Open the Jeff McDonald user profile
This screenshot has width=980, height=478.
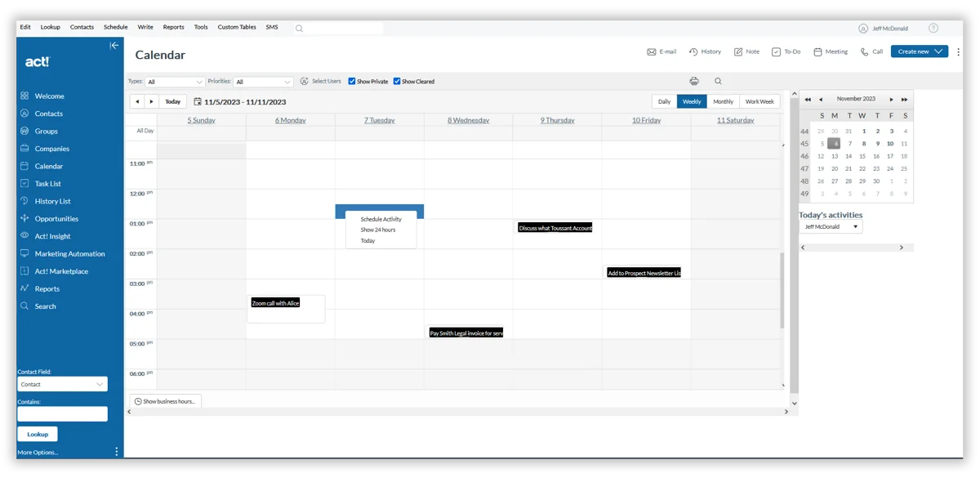884,28
